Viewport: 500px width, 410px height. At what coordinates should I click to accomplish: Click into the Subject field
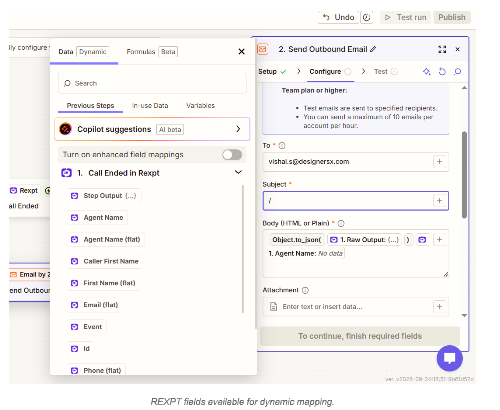click(x=348, y=201)
